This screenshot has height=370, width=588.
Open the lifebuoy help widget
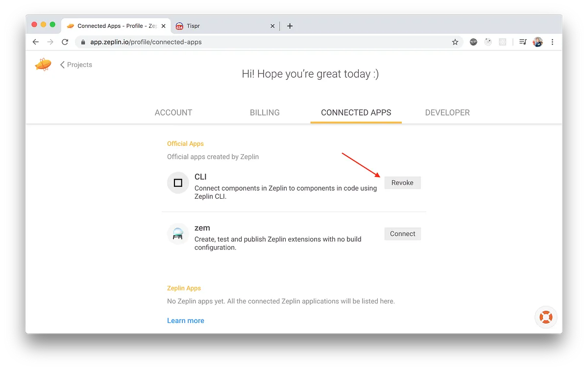click(546, 317)
